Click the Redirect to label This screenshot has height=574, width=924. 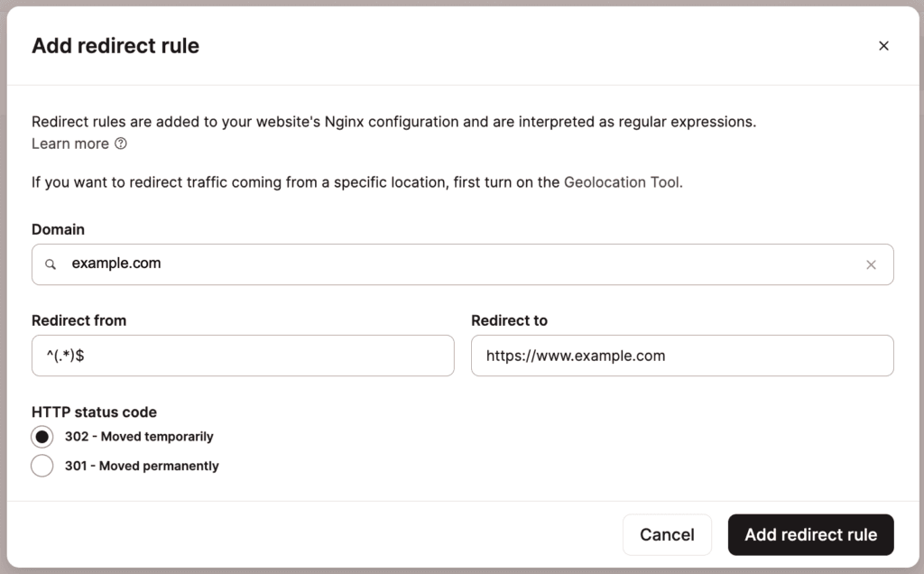click(509, 320)
